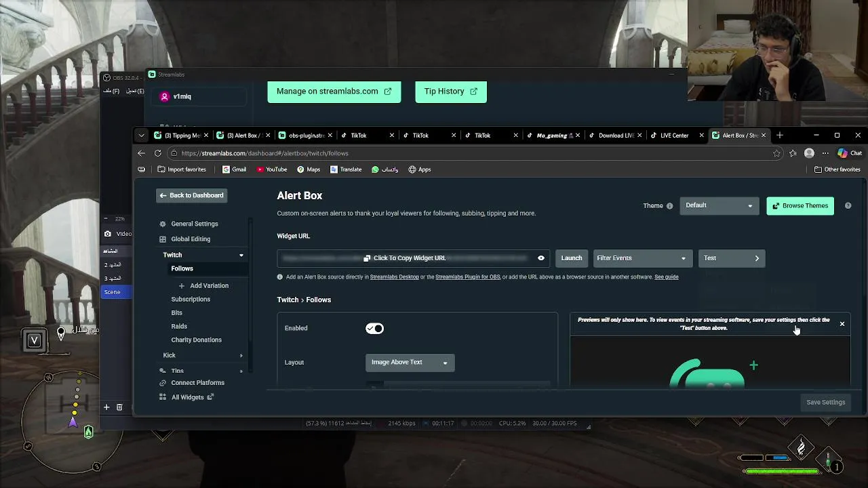This screenshot has width=868, height=488.
Task: Close the Alert Box browser tab
Action: [x=764, y=136]
